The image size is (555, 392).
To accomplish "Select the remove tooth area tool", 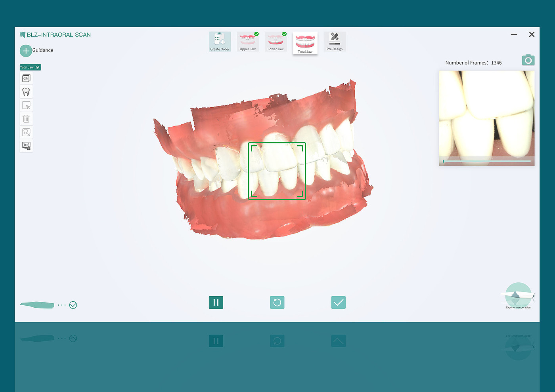I will [26, 132].
